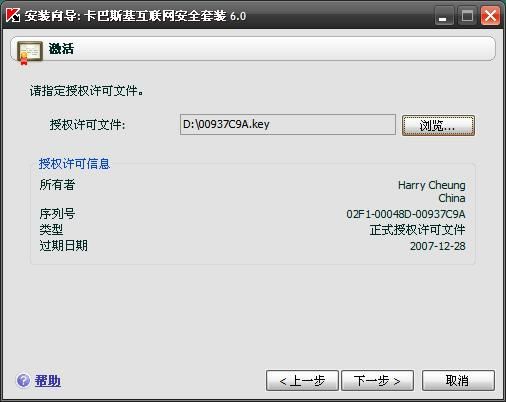Image resolution: width=506 pixels, height=402 pixels.
Task: Minimize the installation wizard window
Action: pyautogui.click(x=444, y=16)
